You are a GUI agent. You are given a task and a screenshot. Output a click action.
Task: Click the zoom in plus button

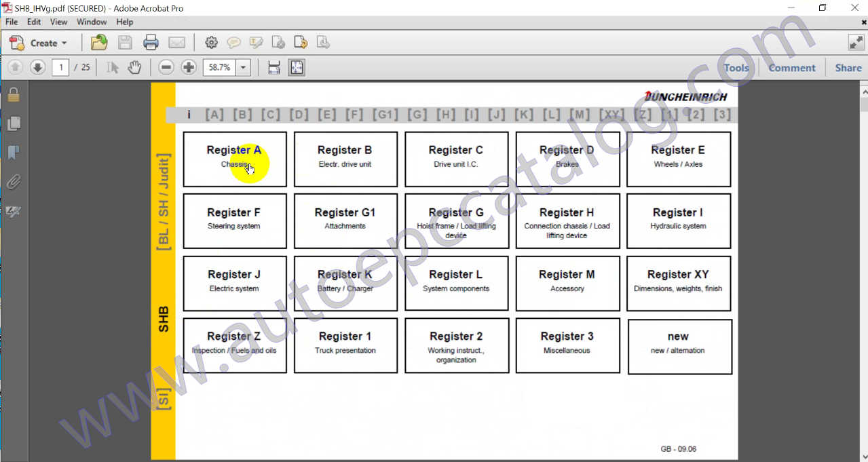(189, 67)
